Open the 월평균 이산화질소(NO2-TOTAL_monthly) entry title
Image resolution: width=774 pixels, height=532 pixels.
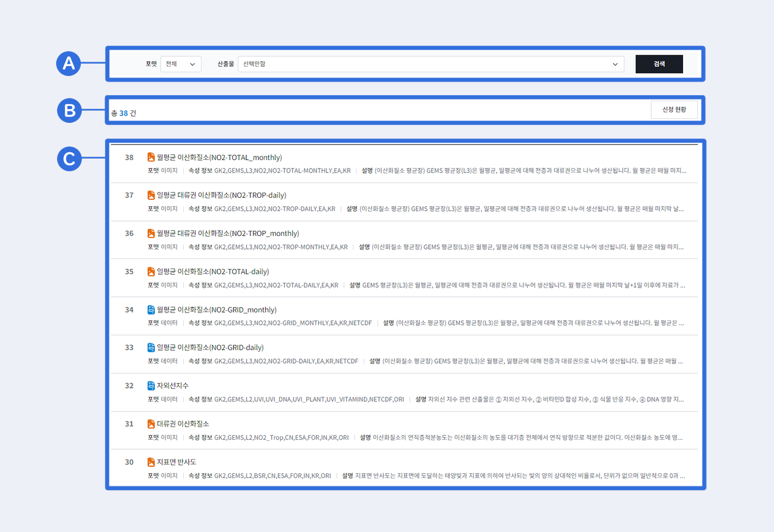point(219,158)
